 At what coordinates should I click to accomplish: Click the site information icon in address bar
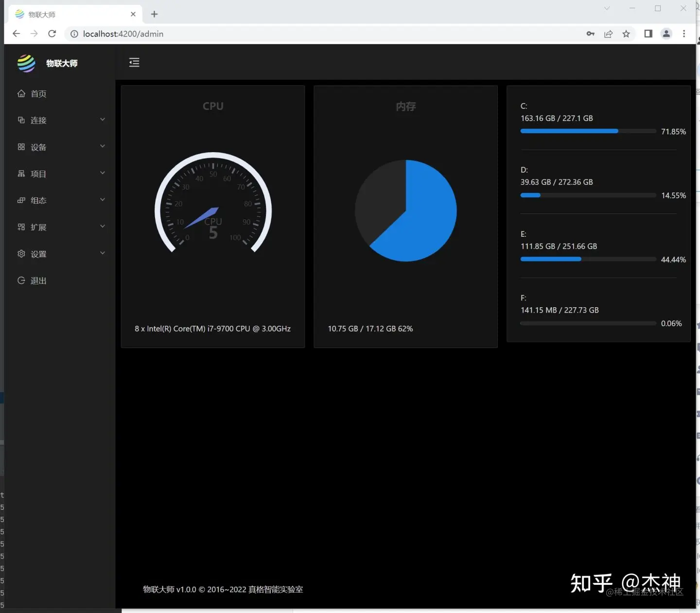[74, 34]
